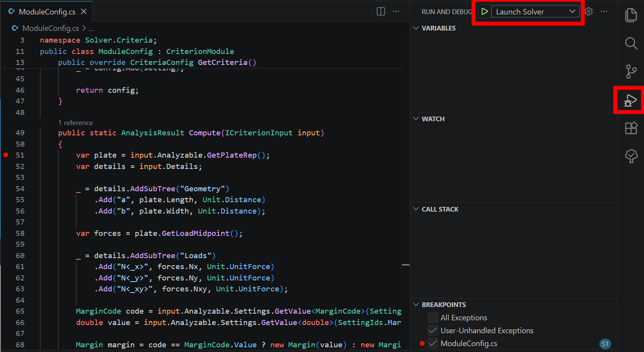Split the editor to the right
This screenshot has width=644, height=352.
381,11
